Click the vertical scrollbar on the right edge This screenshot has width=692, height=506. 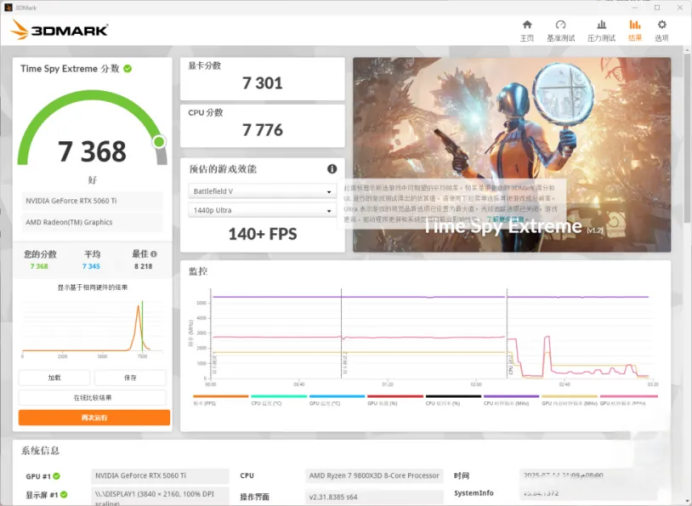coord(686,137)
